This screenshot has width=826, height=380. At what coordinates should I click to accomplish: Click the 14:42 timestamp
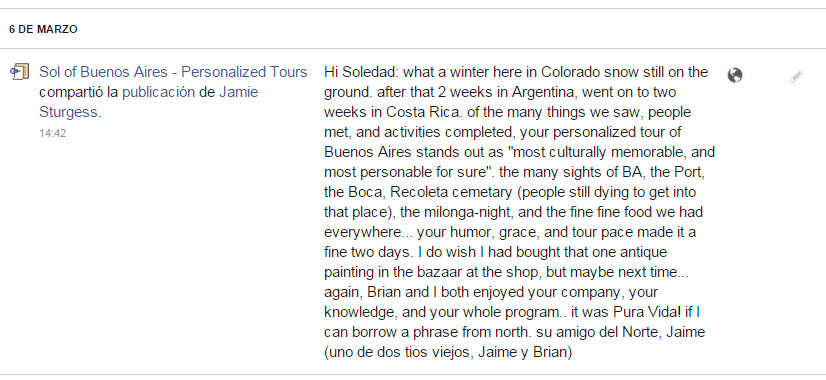click(x=53, y=133)
